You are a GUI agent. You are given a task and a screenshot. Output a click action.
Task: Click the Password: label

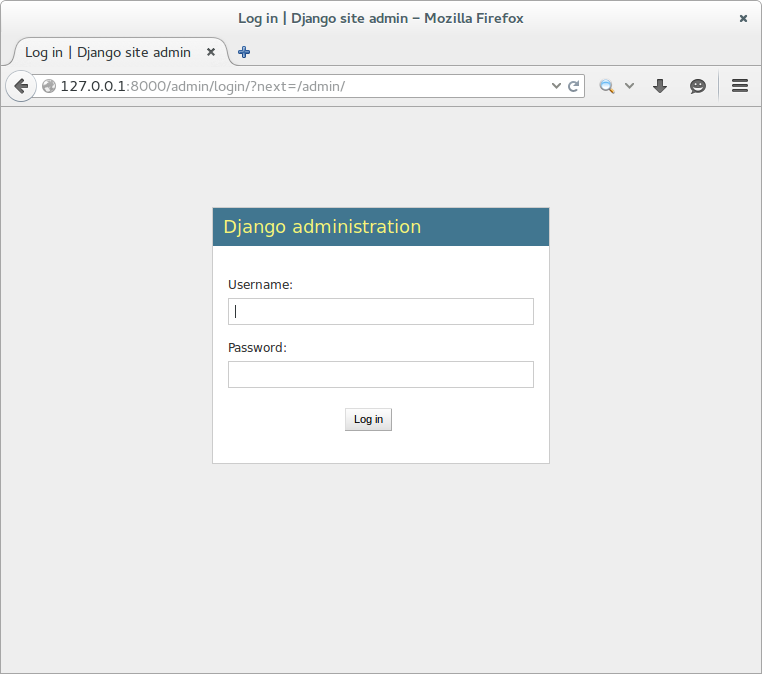[x=258, y=347]
